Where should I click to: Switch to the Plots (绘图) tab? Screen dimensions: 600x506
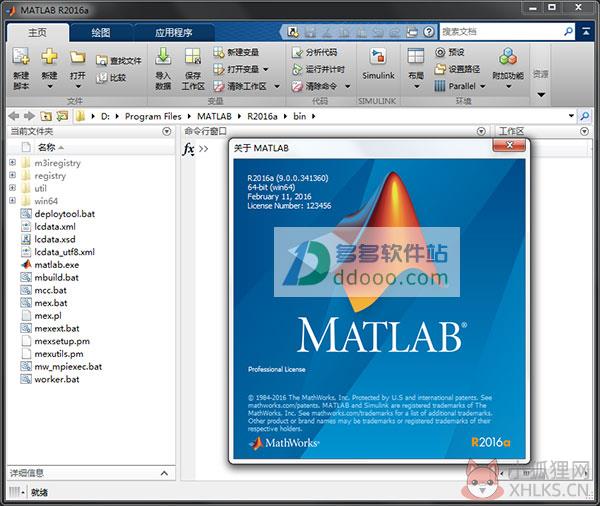pyautogui.click(x=101, y=33)
